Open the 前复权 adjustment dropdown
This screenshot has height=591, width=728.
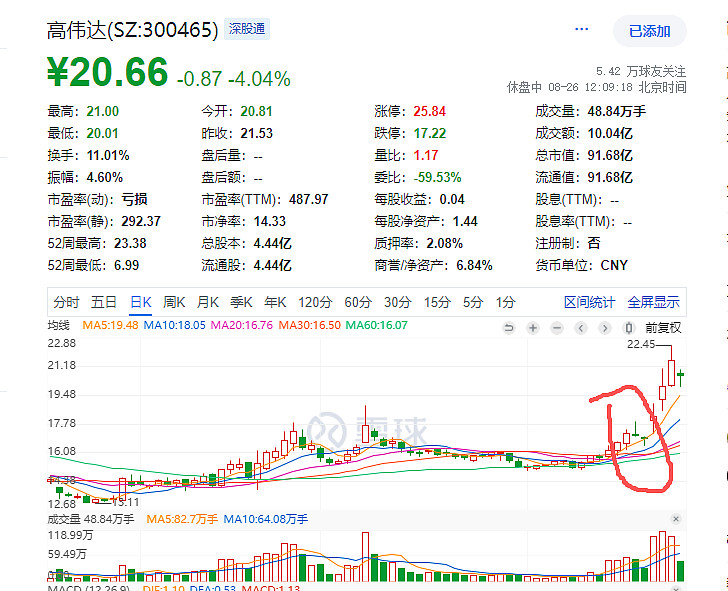[663, 328]
